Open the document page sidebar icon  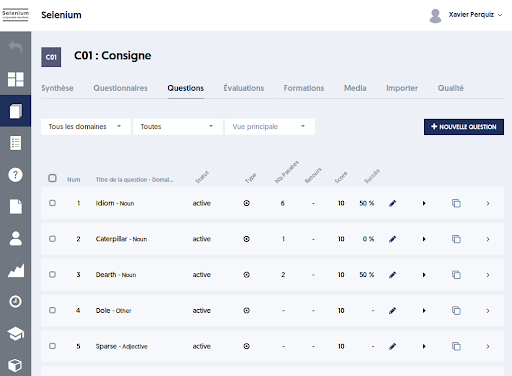pyautogui.click(x=15, y=206)
